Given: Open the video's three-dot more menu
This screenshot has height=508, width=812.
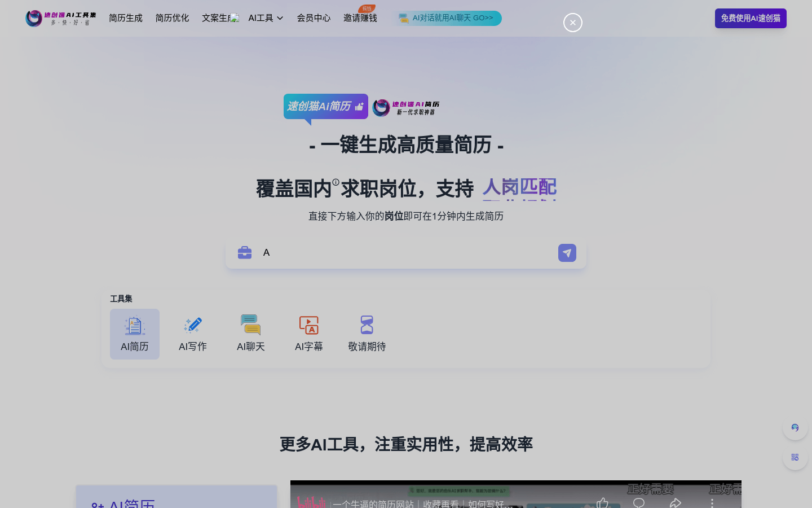Looking at the screenshot, I should click(712, 502).
